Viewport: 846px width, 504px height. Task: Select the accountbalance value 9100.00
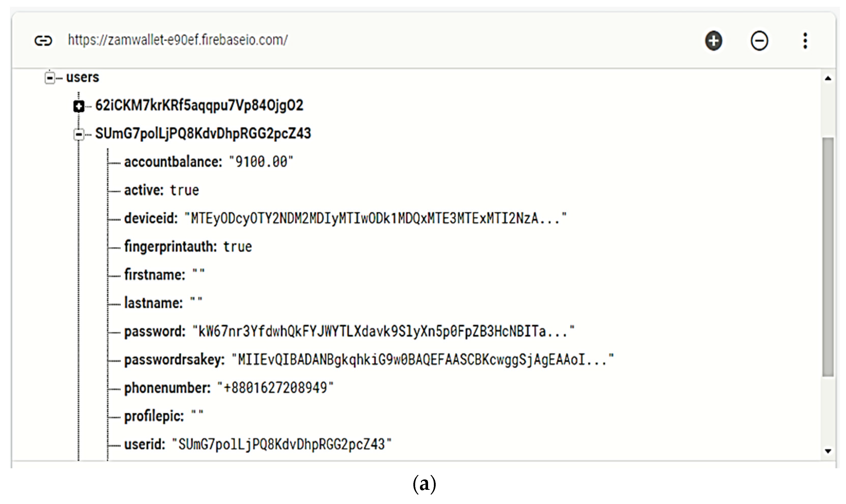click(261, 162)
